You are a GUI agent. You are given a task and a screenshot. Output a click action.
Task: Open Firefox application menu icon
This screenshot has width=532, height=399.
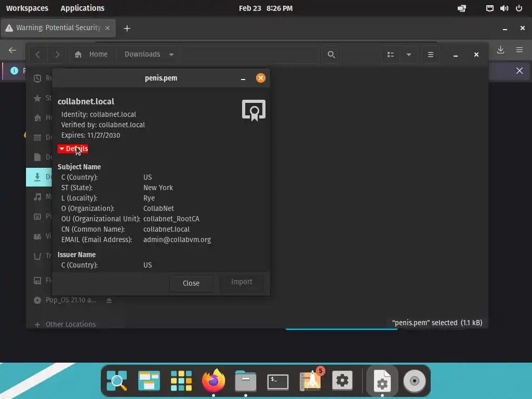point(519,50)
